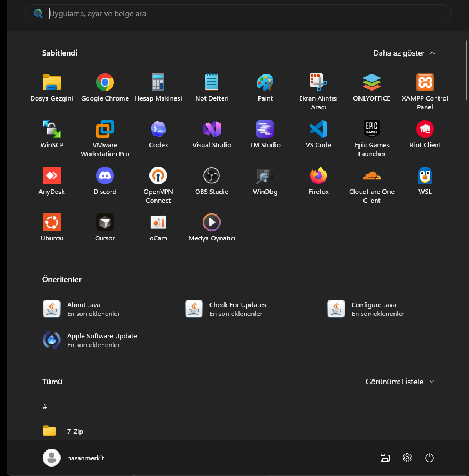469x476 pixels.
Task: Launch WinDbg
Action: (x=265, y=181)
